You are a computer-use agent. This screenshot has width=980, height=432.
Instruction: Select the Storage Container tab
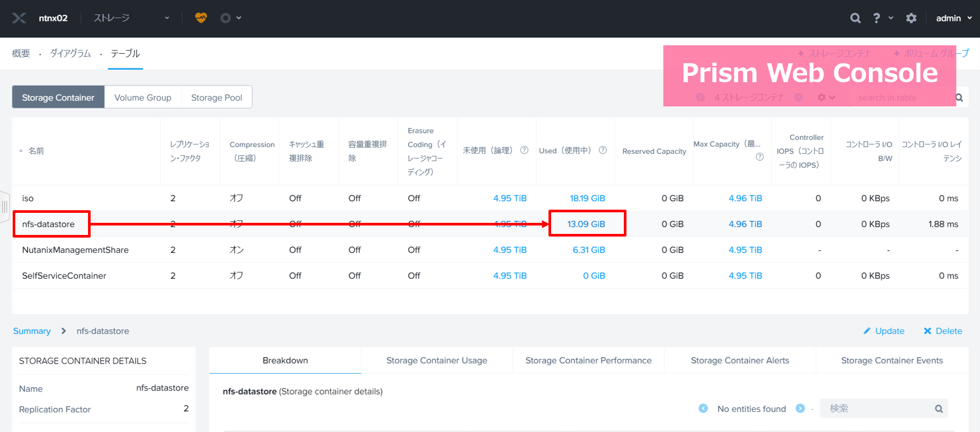58,97
